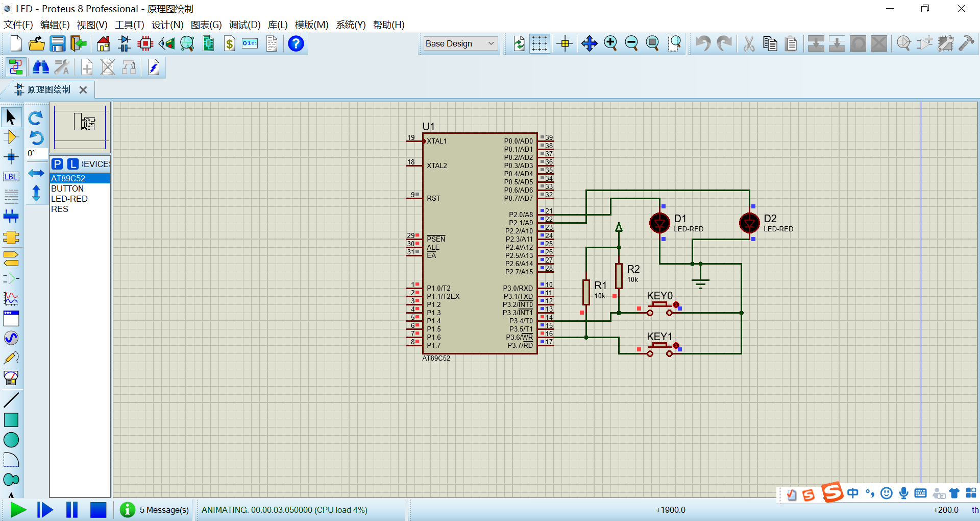The height and width of the screenshot is (521, 980).
Task: Open the Help question mark icon
Action: tap(296, 44)
